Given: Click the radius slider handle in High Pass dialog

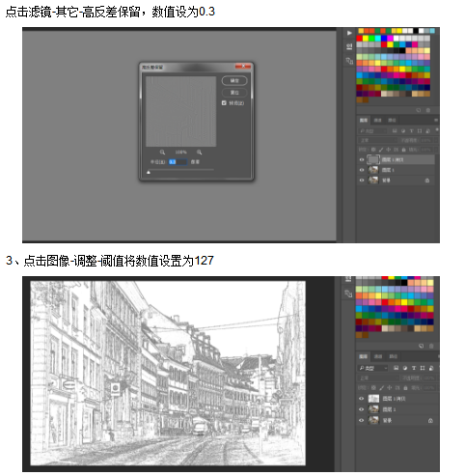Looking at the screenshot, I should pos(149,172).
